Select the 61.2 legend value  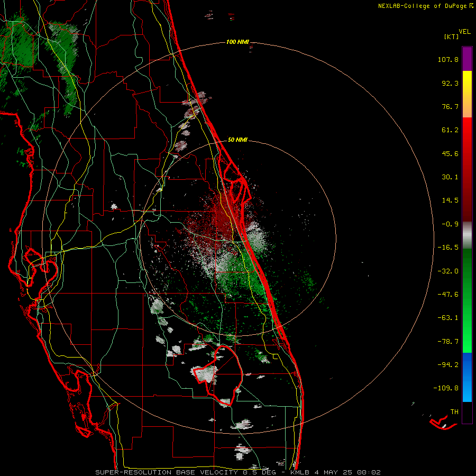pos(450,130)
